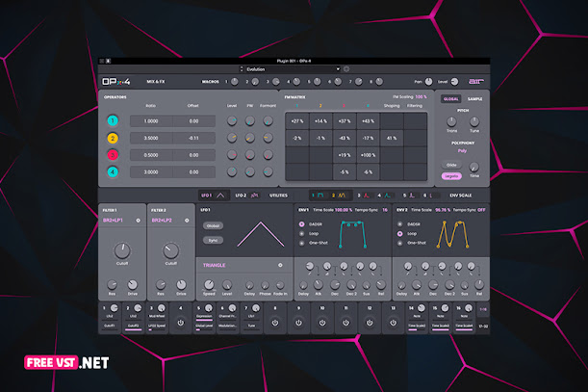Open the UTILITIES tab
Viewport: 588px width, 392px height.
pyautogui.click(x=278, y=196)
